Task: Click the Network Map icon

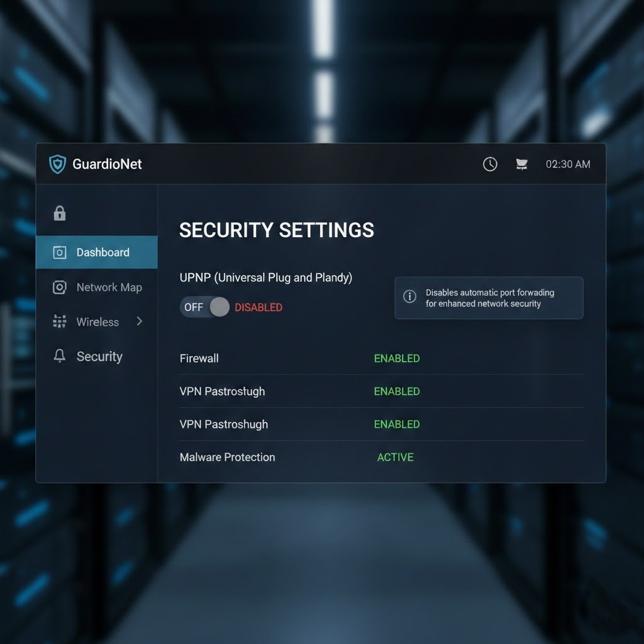Action: 60,287
